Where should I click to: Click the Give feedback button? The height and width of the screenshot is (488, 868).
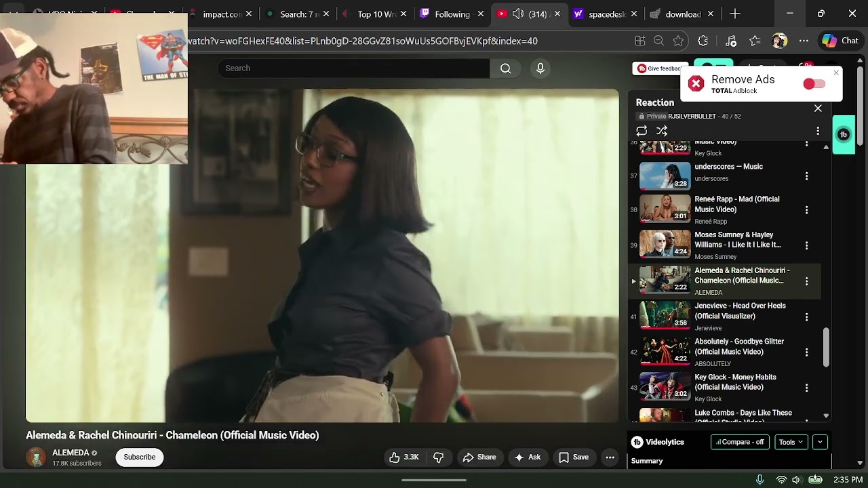(x=660, y=68)
